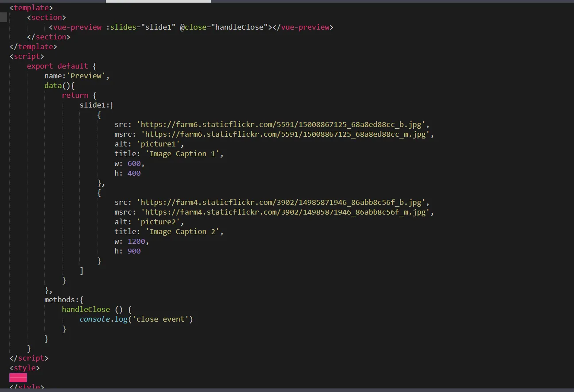Click the closing </script> tag

point(29,358)
